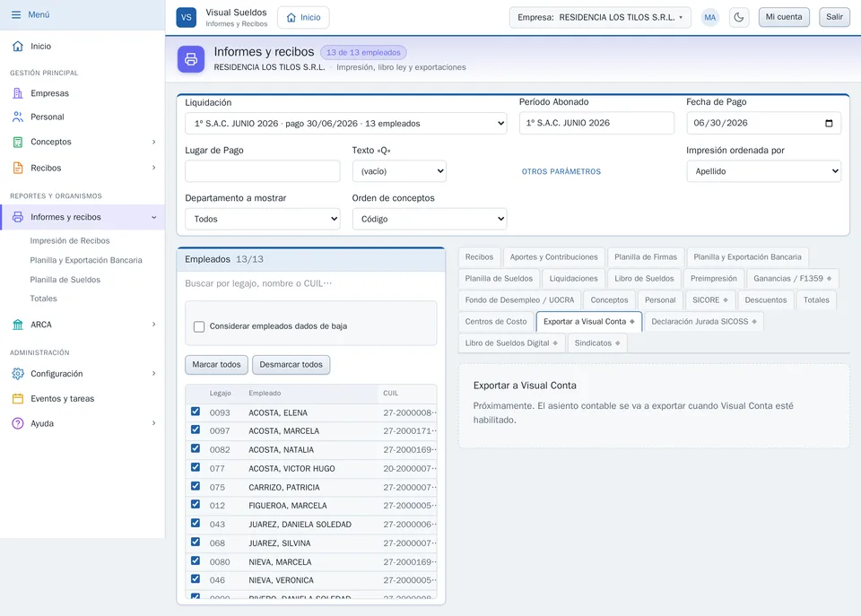861x616 pixels.
Task: Switch to the Recibos tab
Action: point(479,257)
